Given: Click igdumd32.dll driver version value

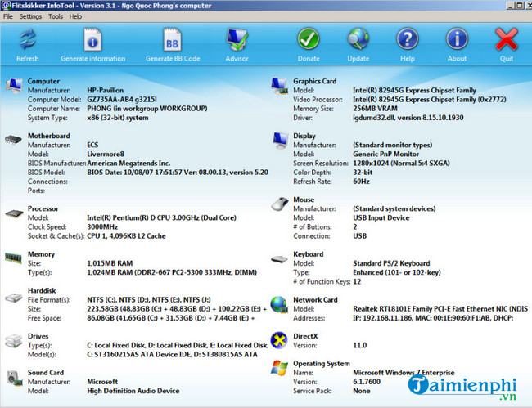Looking at the screenshot, I should pyautogui.click(x=408, y=118).
